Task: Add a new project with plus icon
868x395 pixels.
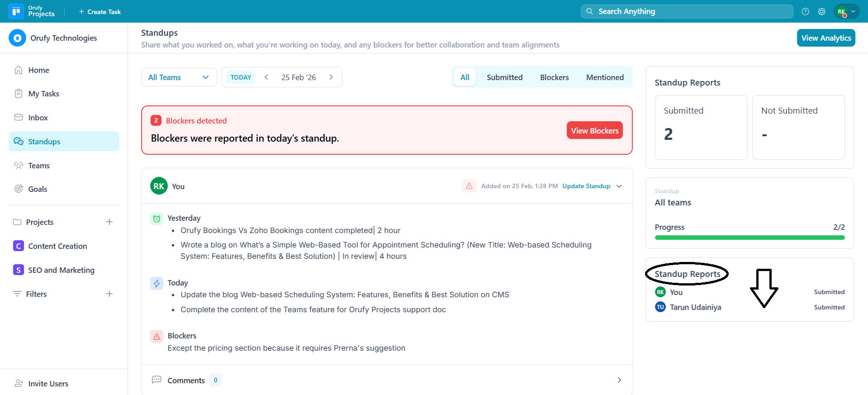Action: [x=109, y=222]
